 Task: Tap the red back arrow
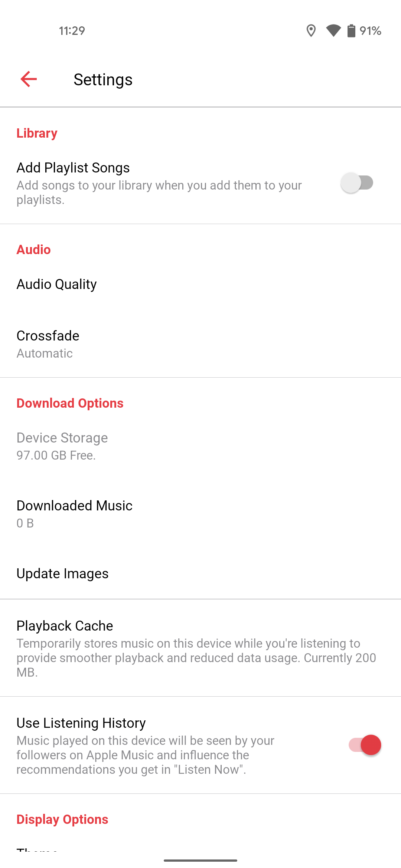click(x=29, y=79)
